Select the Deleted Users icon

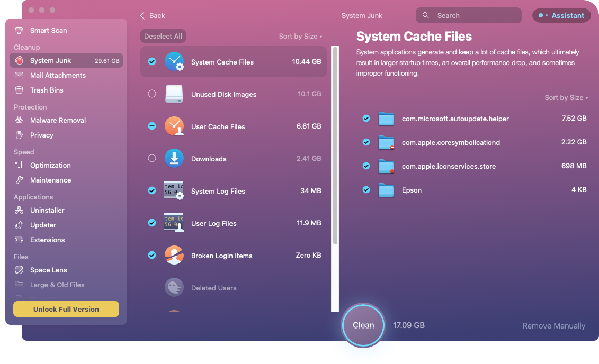pyautogui.click(x=174, y=287)
